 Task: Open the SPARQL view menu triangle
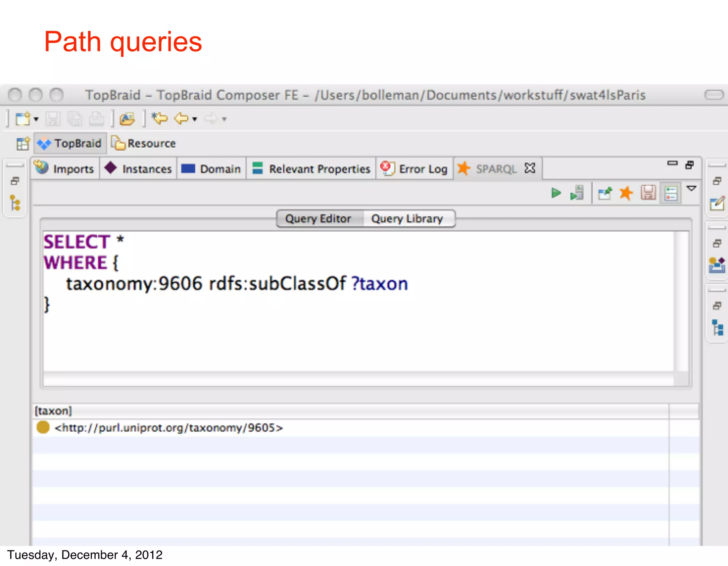pos(691,188)
